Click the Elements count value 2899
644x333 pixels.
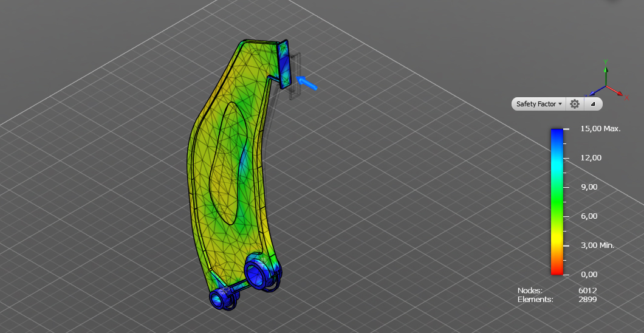pyautogui.click(x=587, y=300)
